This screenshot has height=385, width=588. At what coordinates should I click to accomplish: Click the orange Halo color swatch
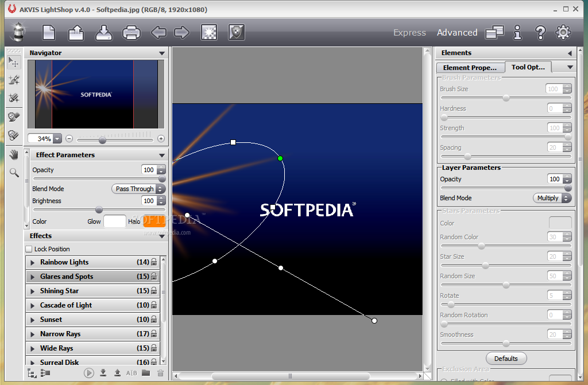(154, 221)
